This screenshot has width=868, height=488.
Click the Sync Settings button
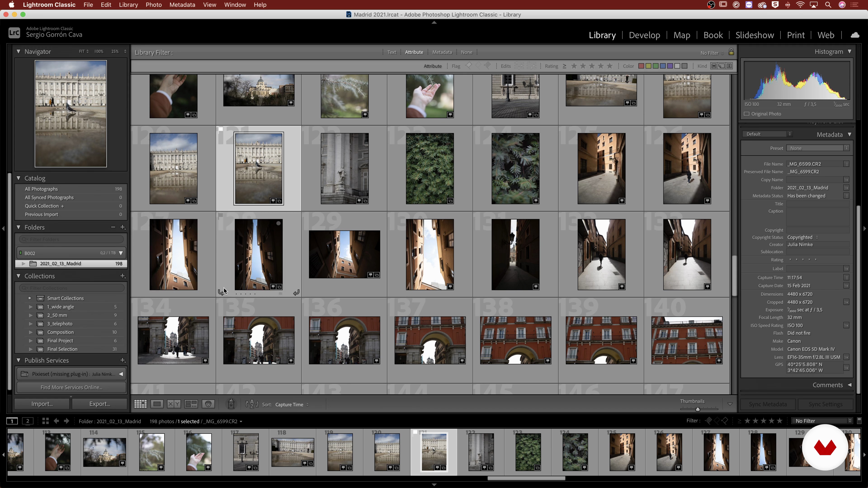click(x=826, y=404)
